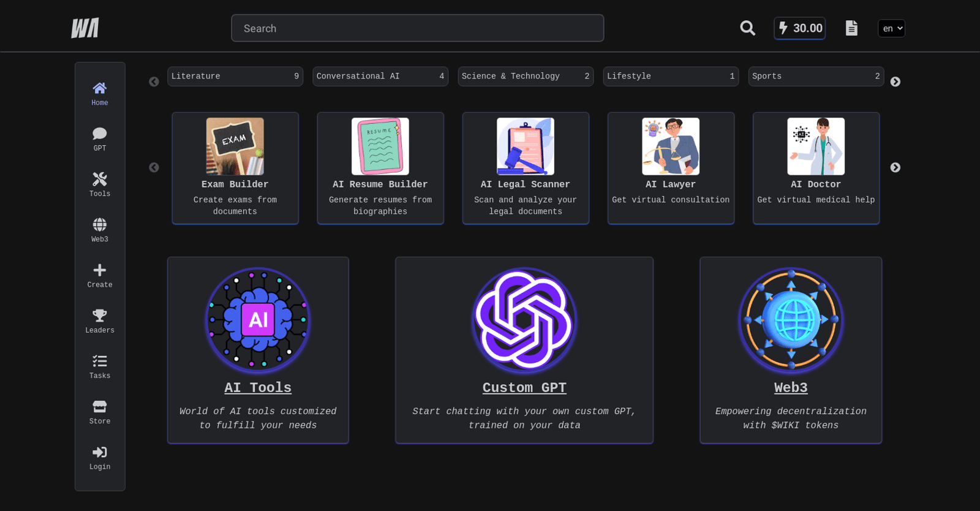Click into the Search input field

tap(417, 28)
